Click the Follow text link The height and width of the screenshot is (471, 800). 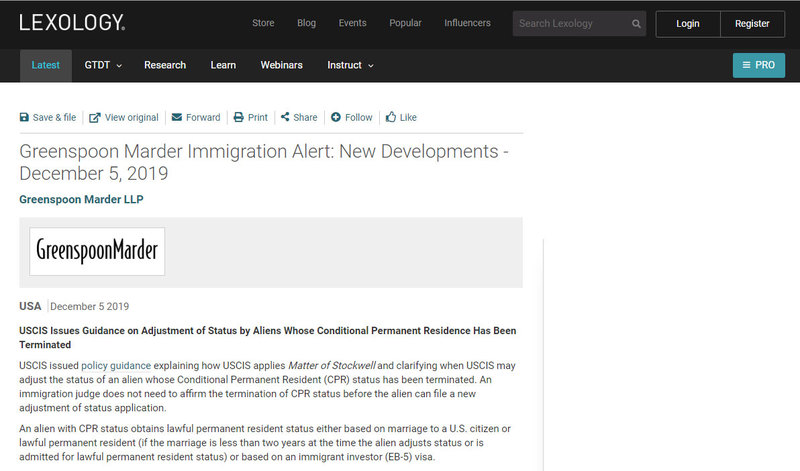pyautogui.click(x=359, y=117)
